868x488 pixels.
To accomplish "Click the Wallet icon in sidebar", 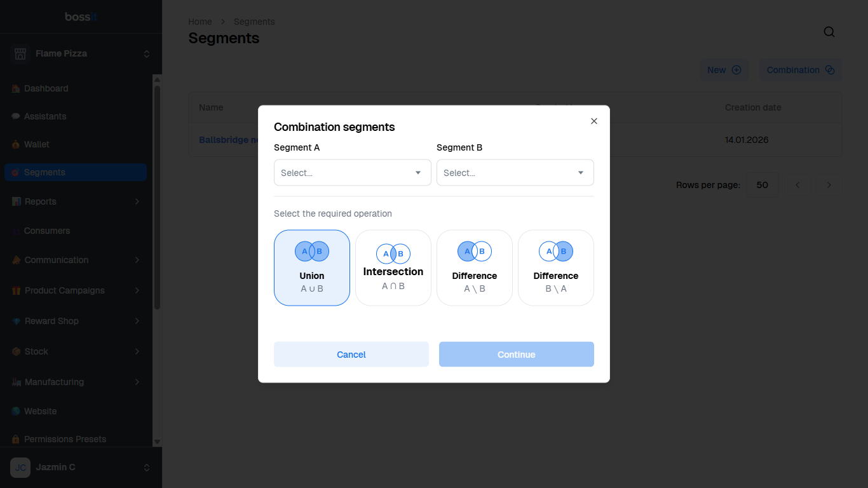I will pyautogui.click(x=16, y=144).
